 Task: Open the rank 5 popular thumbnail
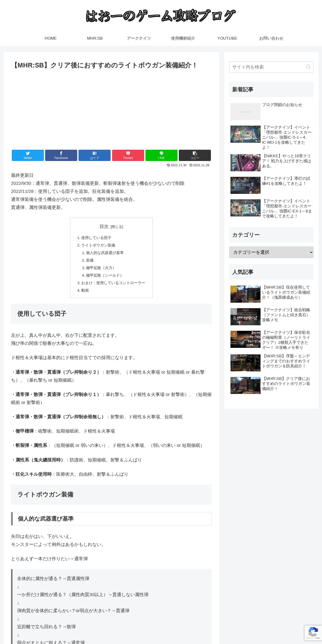245,385
